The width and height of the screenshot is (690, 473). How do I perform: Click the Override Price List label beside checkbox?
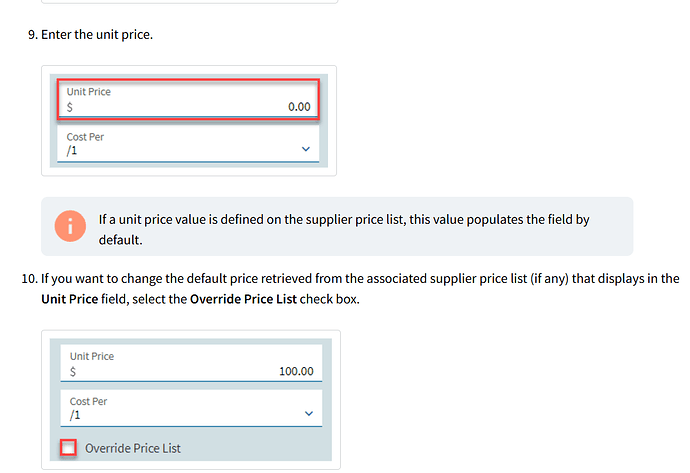(x=132, y=448)
